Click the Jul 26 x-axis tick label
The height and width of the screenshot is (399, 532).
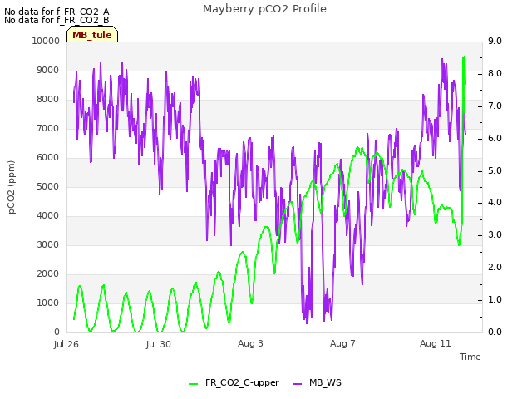pyautogui.click(x=66, y=344)
